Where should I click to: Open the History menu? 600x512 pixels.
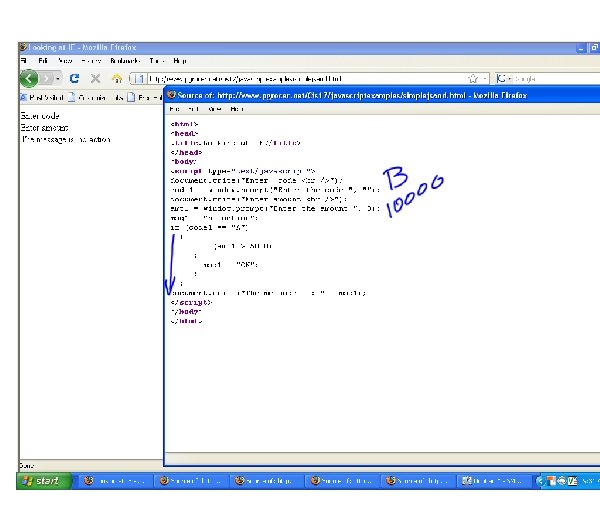(91, 61)
